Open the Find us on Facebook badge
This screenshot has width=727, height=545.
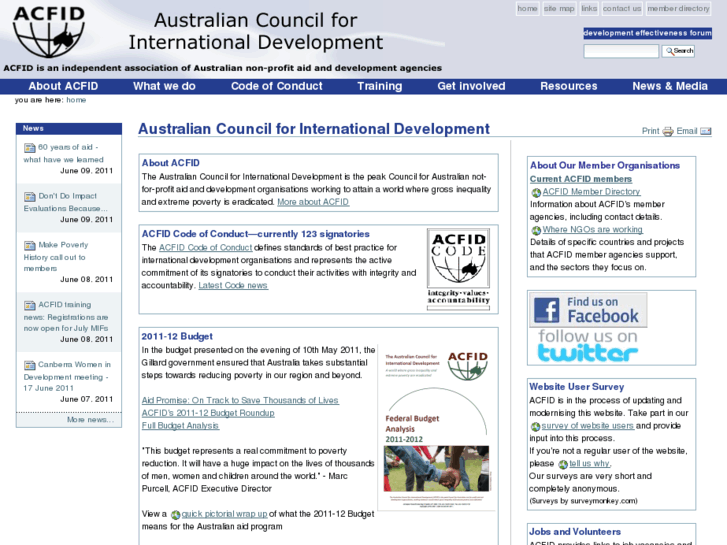[588, 310]
